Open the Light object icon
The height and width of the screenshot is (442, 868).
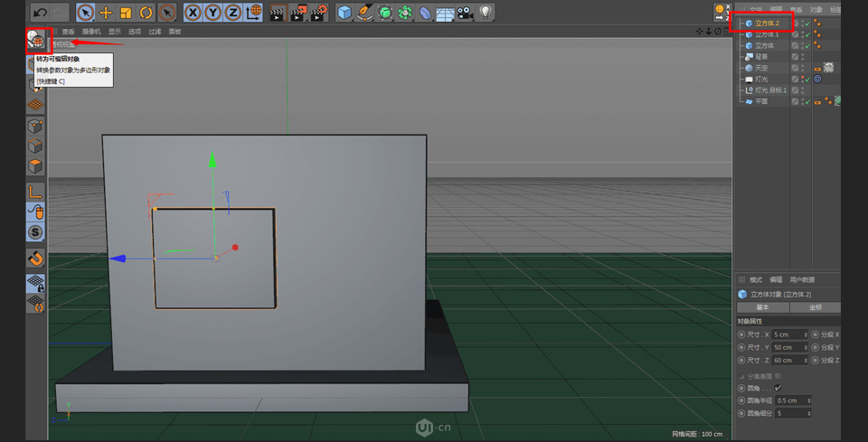coord(486,13)
